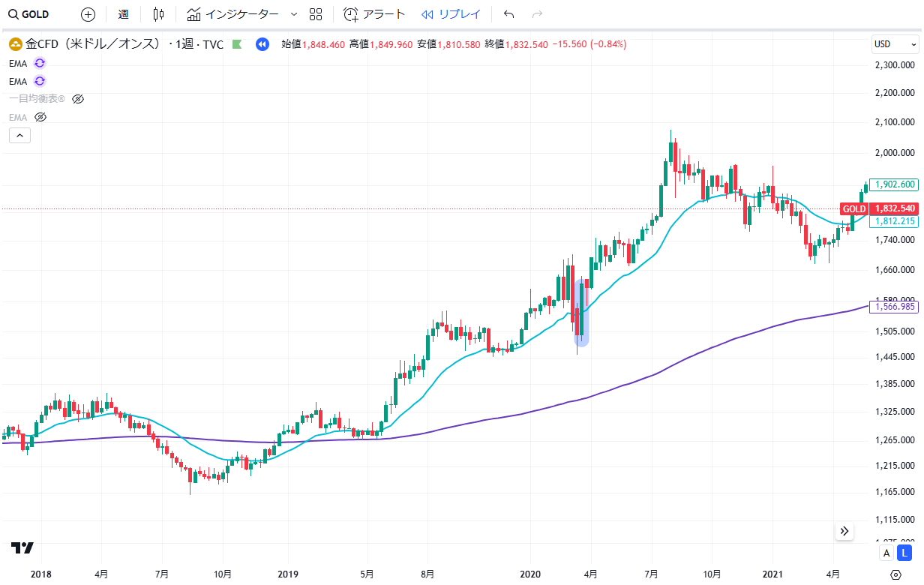Open the インジケーター menu
Screen dimensions: 924x585
click(x=232, y=14)
